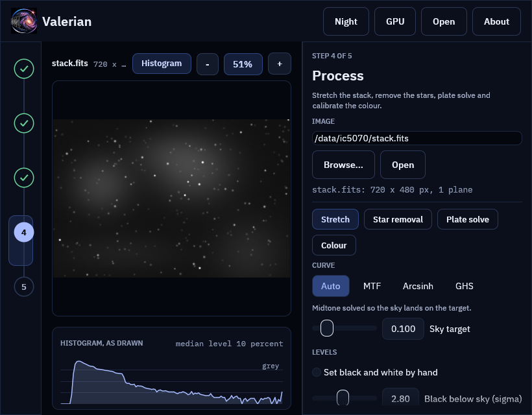Enable Set black and white by hand
The image size is (532, 415).
coord(317,372)
